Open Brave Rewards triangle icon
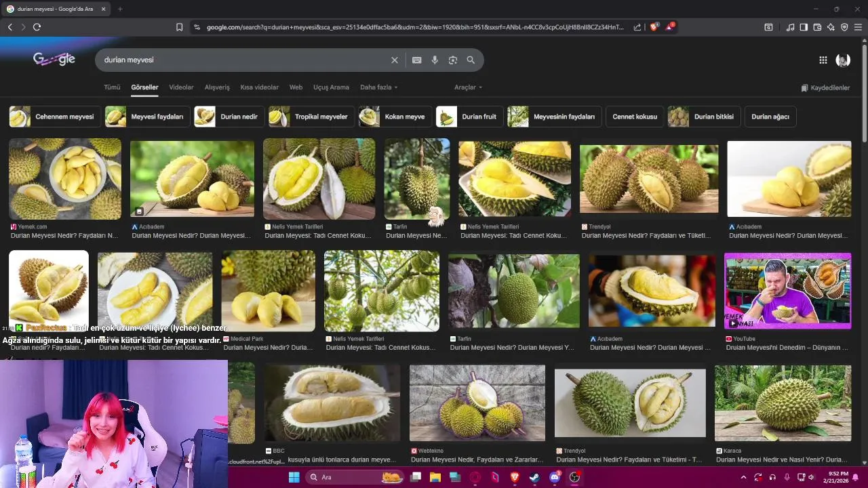The width and height of the screenshot is (868, 488). 670,27
